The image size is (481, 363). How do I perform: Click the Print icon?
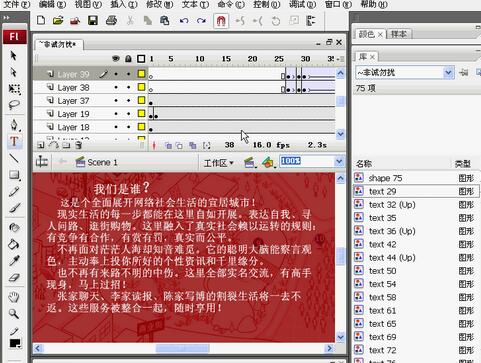(x=111, y=21)
